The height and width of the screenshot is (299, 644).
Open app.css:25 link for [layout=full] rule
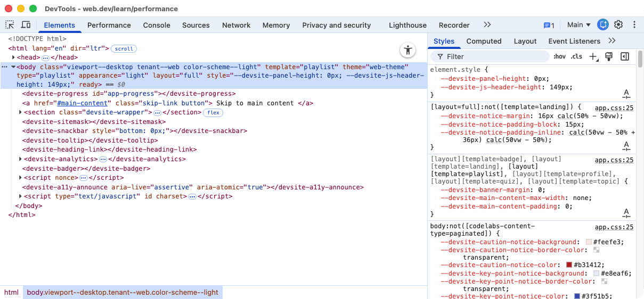(614, 107)
